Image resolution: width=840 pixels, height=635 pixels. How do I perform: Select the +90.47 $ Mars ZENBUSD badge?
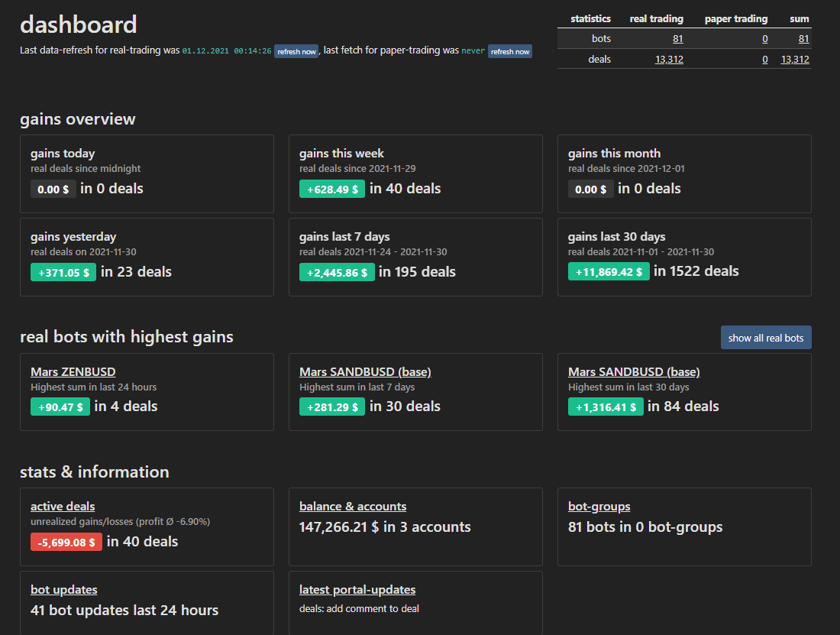[60, 407]
